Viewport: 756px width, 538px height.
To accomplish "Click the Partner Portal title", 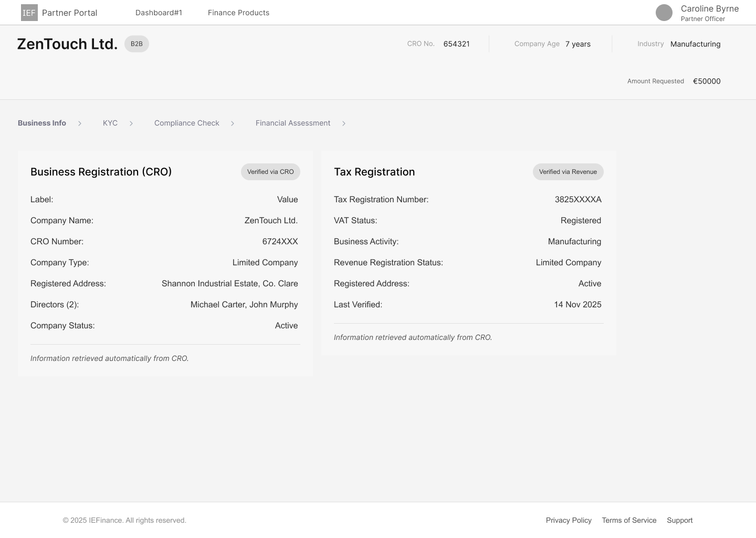I will pos(69,12).
